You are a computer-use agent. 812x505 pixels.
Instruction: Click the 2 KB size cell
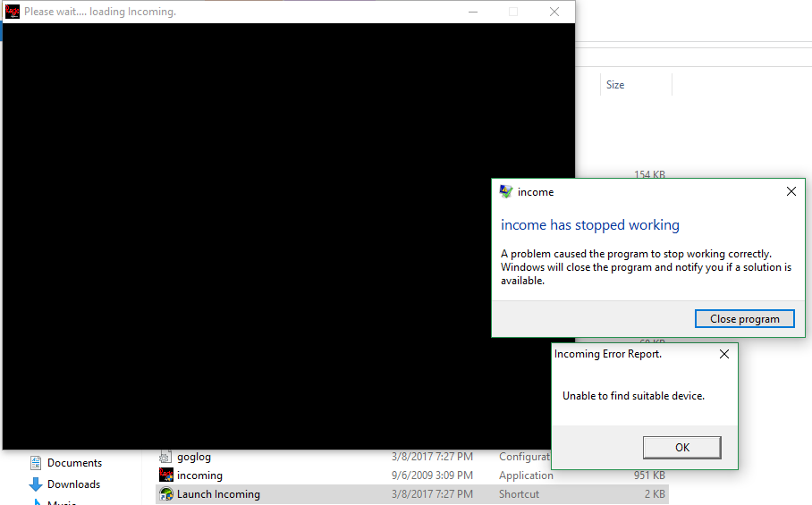pyautogui.click(x=655, y=494)
